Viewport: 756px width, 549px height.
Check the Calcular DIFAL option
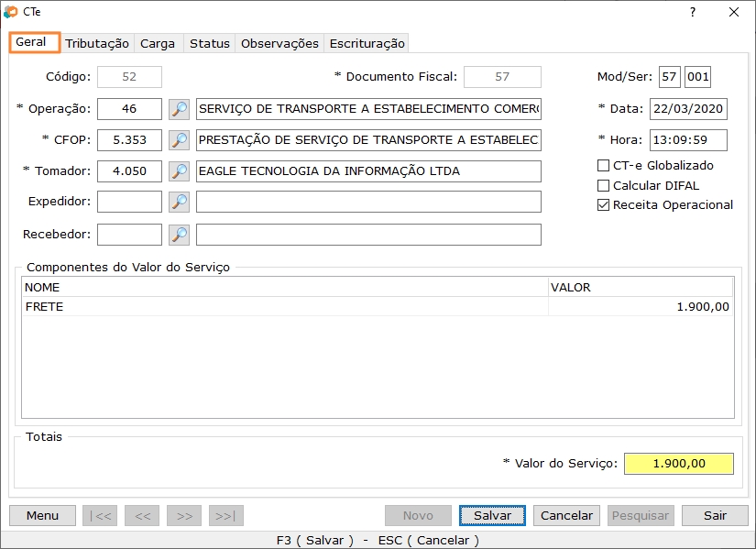coord(602,185)
